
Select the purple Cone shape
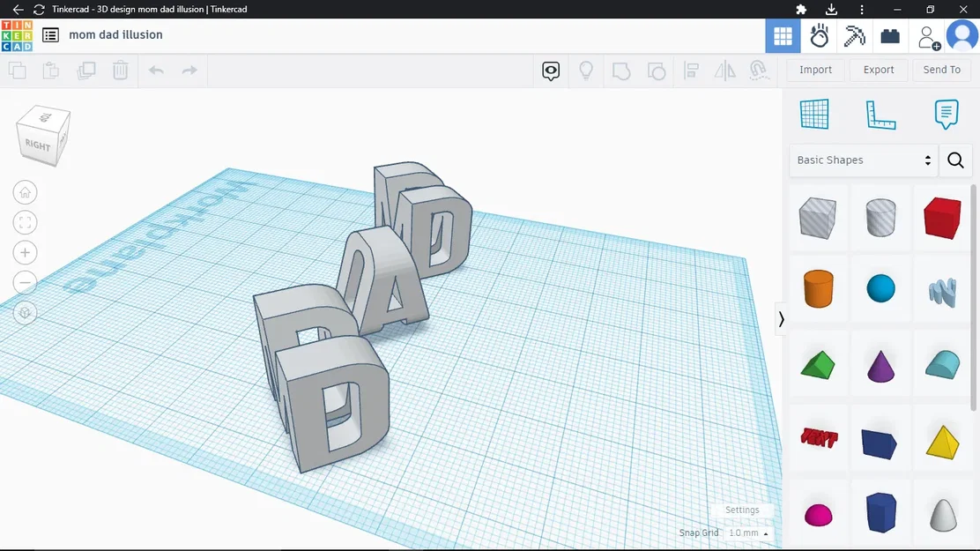point(880,366)
